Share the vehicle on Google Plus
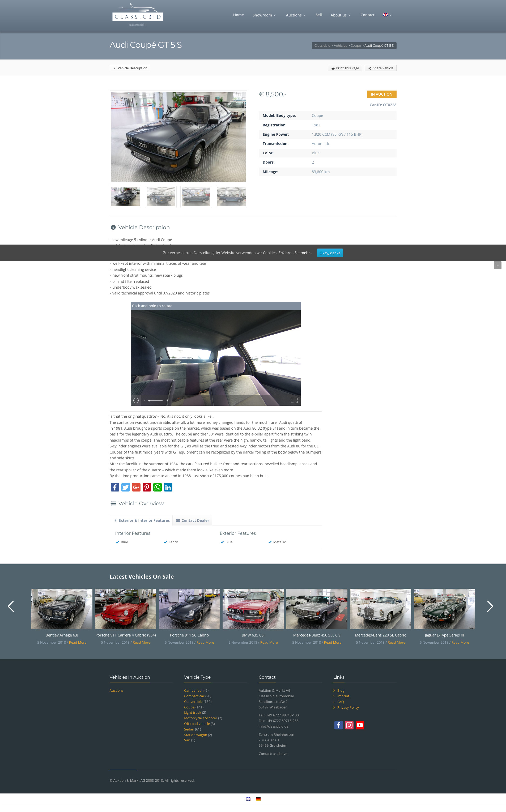506x812 pixels. coord(136,487)
